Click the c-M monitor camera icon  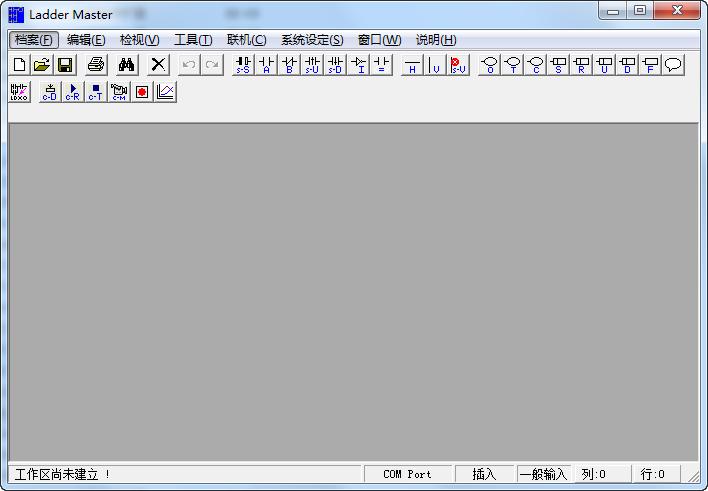click(x=119, y=92)
